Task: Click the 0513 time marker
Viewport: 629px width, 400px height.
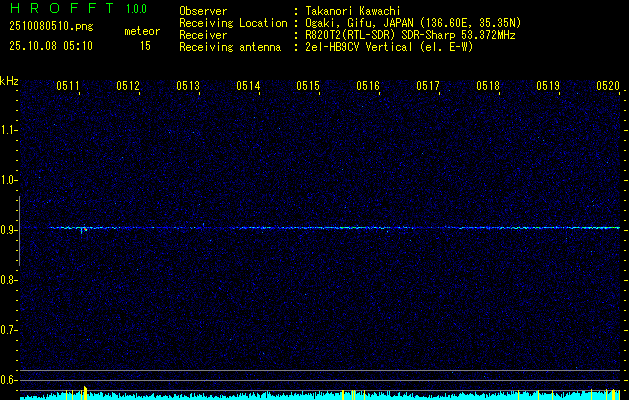Action: pos(188,86)
